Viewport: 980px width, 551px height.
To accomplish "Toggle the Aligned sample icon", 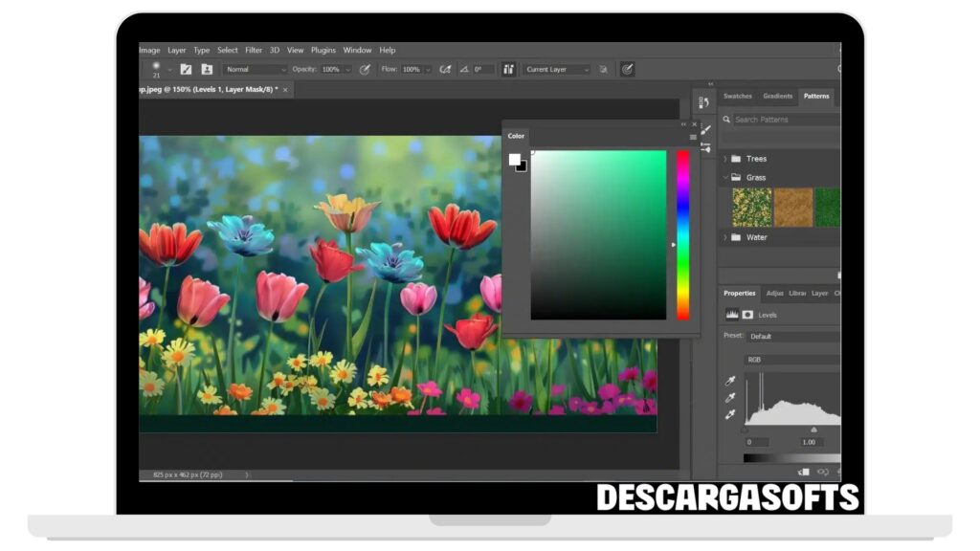I will pyautogui.click(x=509, y=69).
